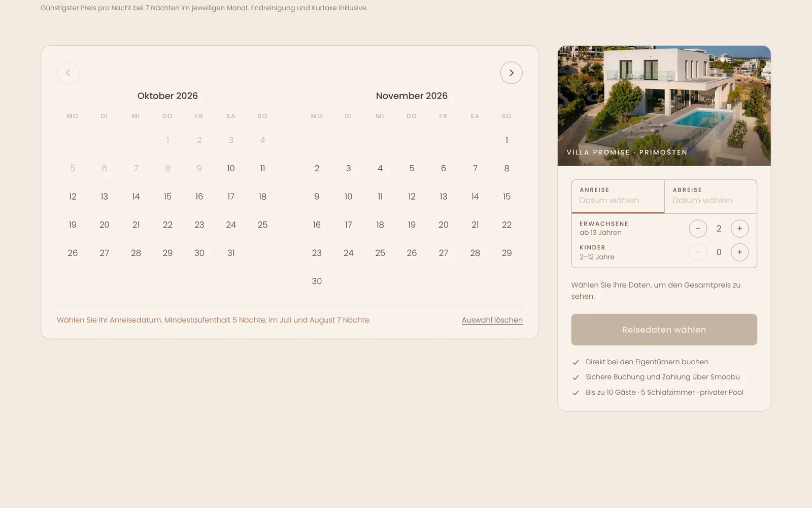
Task: Click 'Sichere Buchung und Zahlung über Smoobu'
Action: point(663,377)
